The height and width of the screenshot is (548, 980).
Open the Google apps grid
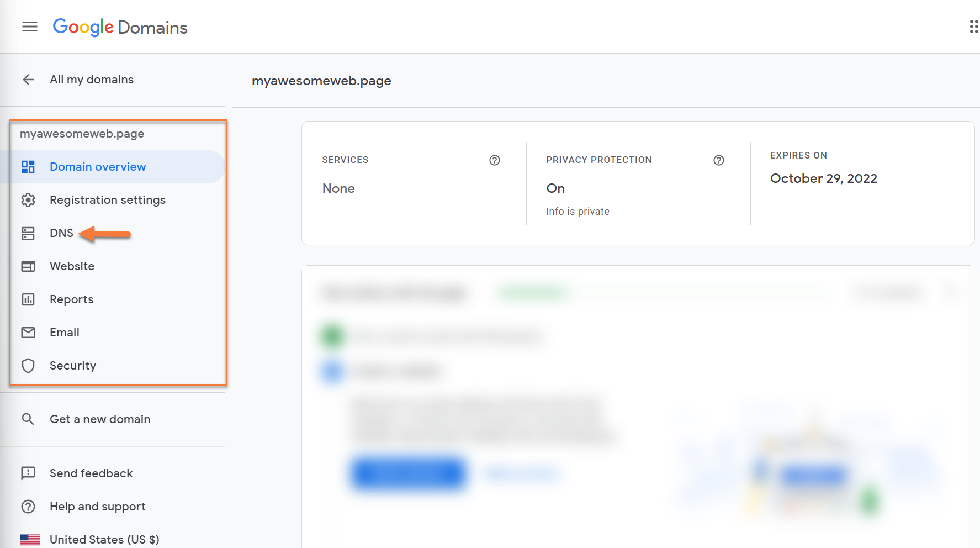973,27
